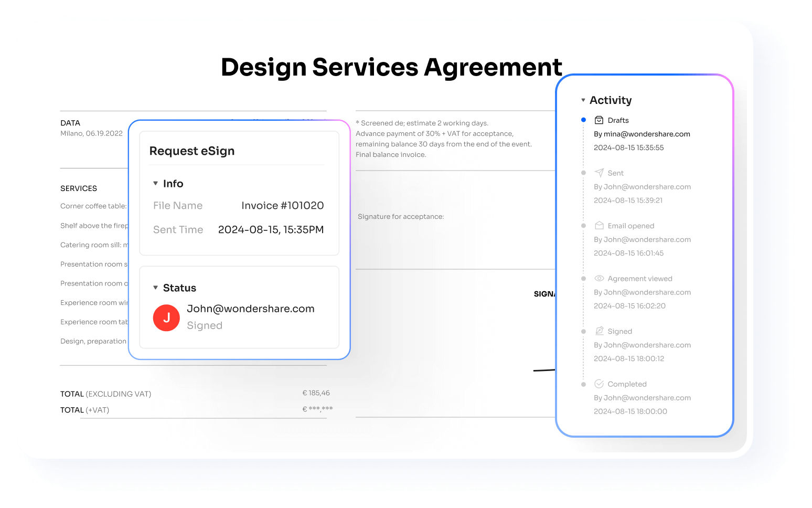Click the Signed status under John's email

coord(205,326)
